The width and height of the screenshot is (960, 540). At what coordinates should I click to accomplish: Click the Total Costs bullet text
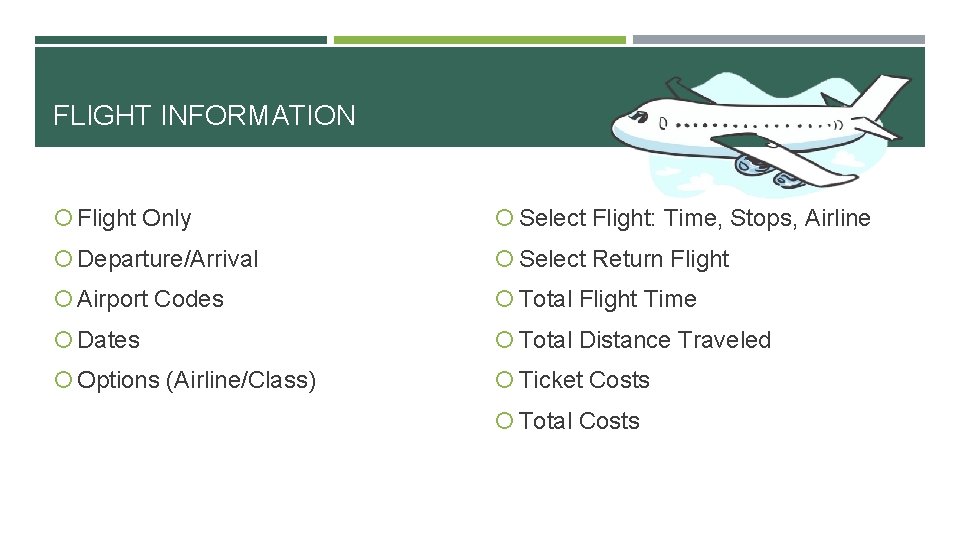point(579,421)
